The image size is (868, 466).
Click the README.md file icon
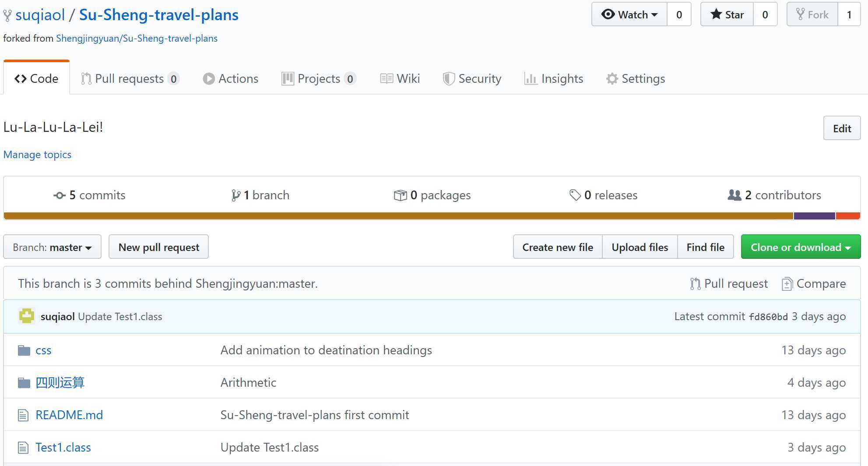[23, 415]
